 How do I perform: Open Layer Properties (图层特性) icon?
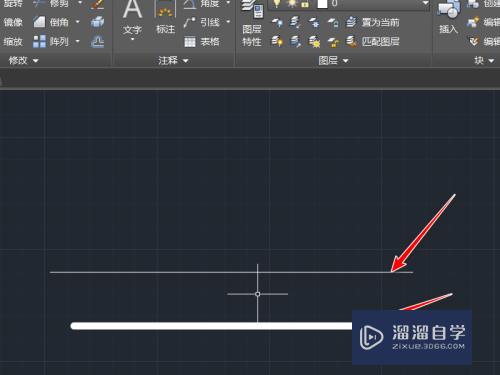click(x=252, y=9)
